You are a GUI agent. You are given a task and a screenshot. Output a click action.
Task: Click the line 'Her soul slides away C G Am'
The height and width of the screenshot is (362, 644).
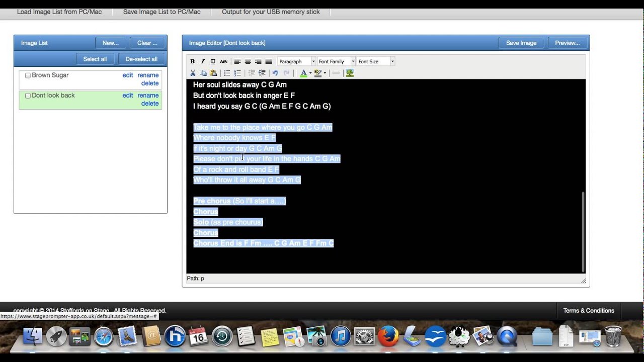[240, 84]
